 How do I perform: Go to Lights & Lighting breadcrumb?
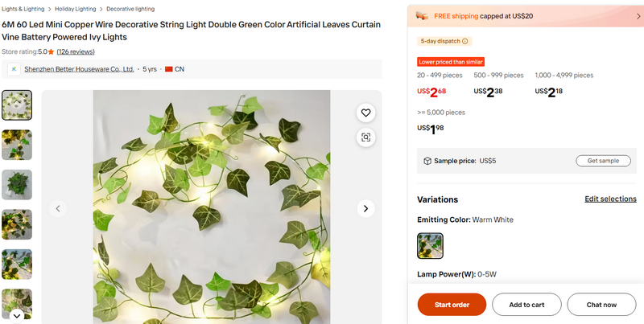point(23,9)
